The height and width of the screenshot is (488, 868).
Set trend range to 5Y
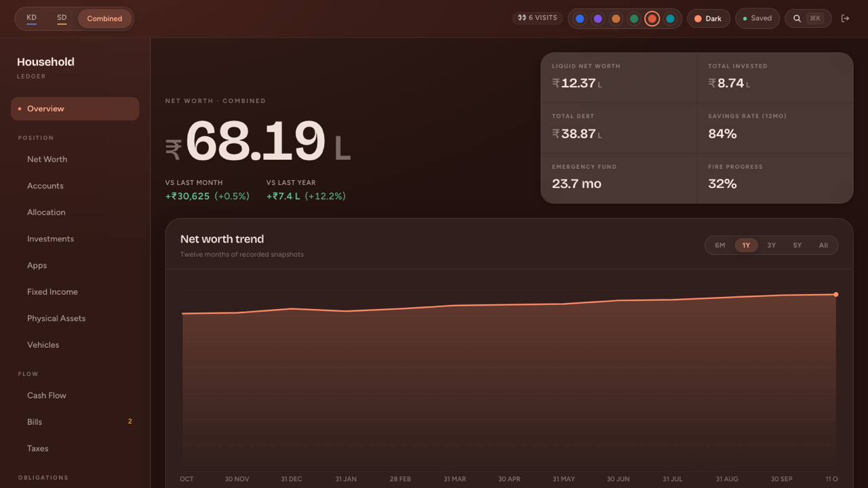click(797, 245)
